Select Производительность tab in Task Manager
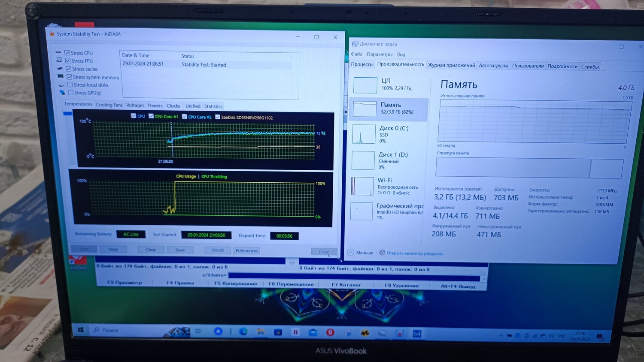 click(401, 64)
